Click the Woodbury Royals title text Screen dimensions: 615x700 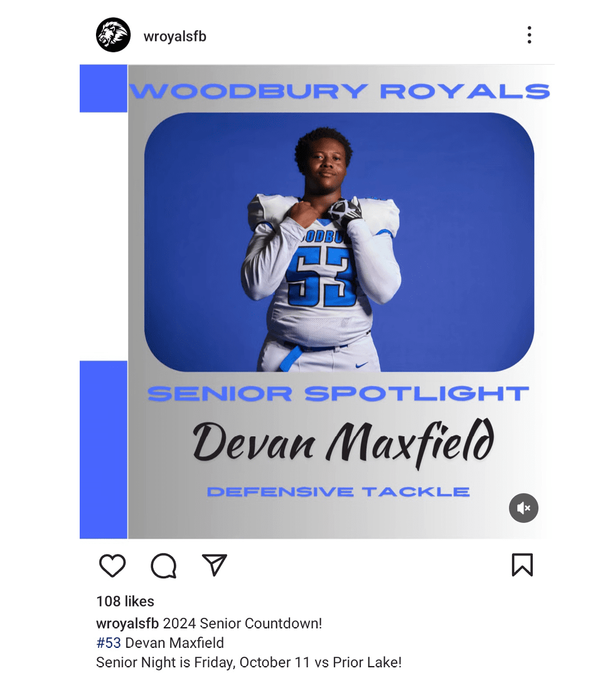(340, 91)
